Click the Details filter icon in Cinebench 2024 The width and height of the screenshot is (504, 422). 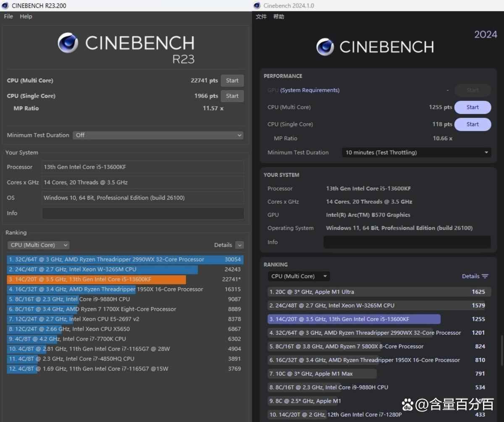(485, 276)
